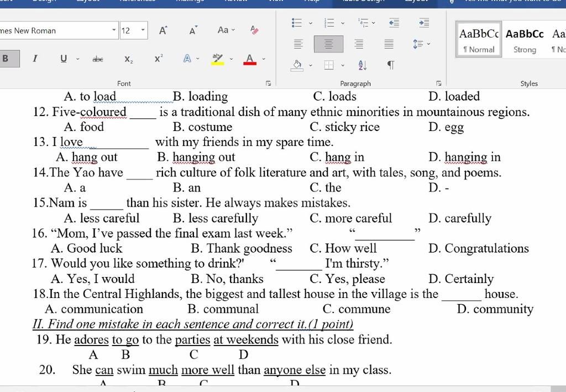Toggle Center alignment

click(x=328, y=44)
